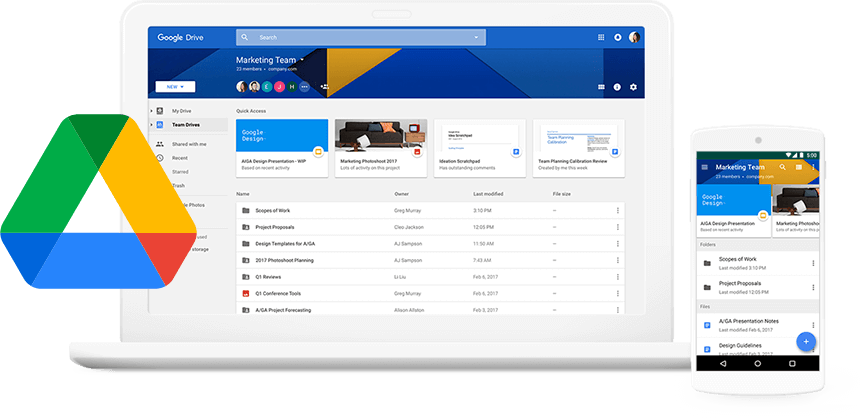Screen dimensions: 860x418
Task: Open the Marketing Team dropdown arrow
Action: point(302,60)
